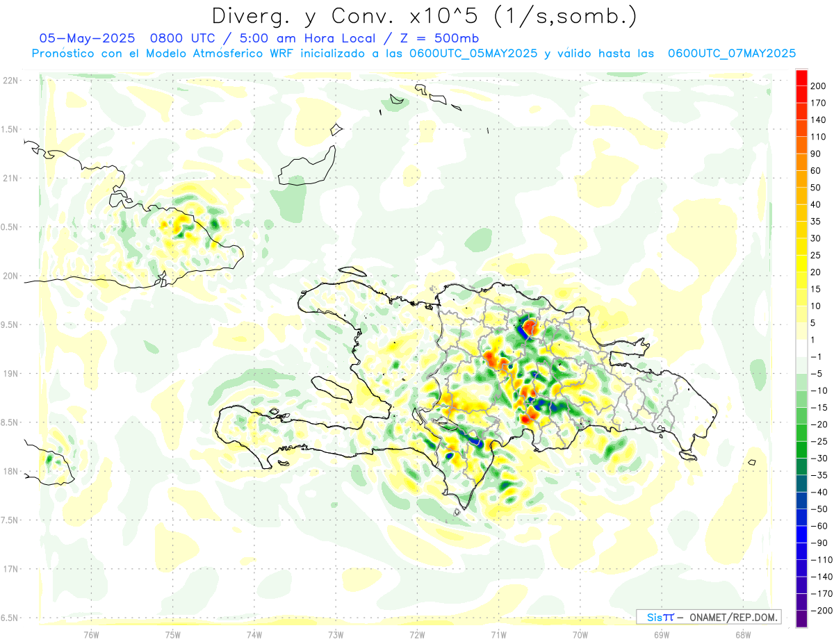The width and height of the screenshot is (834, 644).
Task: Click the '75W' longitude label
Action: point(173,634)
